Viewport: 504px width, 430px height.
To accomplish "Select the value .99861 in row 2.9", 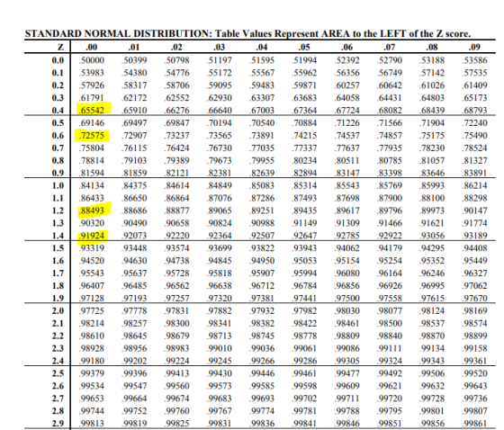I will click(x=475, y=424).
